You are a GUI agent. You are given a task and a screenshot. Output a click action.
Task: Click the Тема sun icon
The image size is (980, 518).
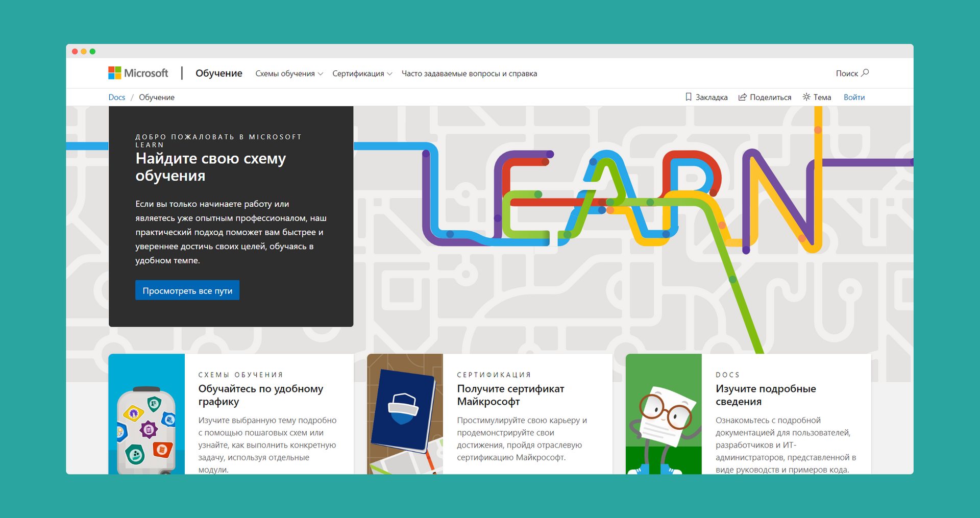coord(806,97)
